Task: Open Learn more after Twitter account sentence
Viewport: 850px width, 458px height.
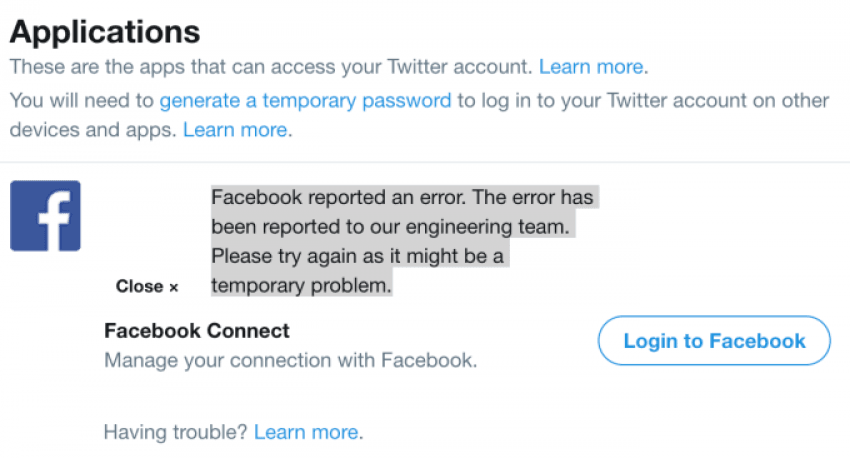Action: pyautogui.click(x=591, y=67)
